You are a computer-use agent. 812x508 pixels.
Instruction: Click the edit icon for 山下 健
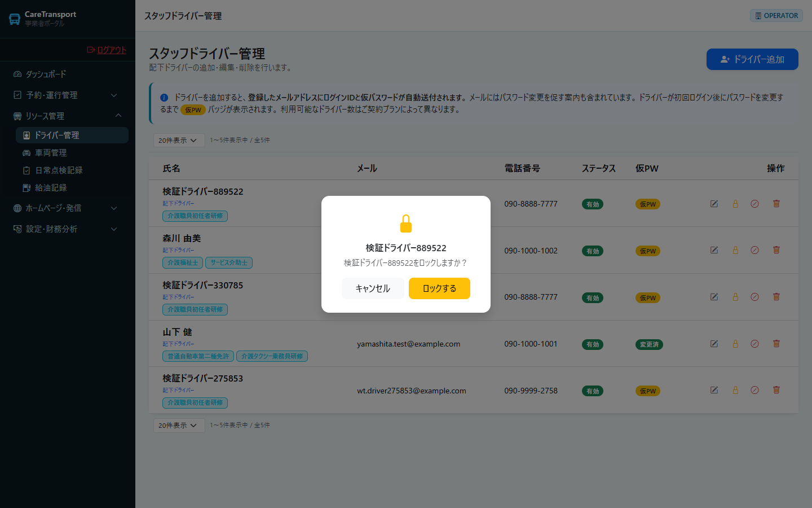point(714,344)
